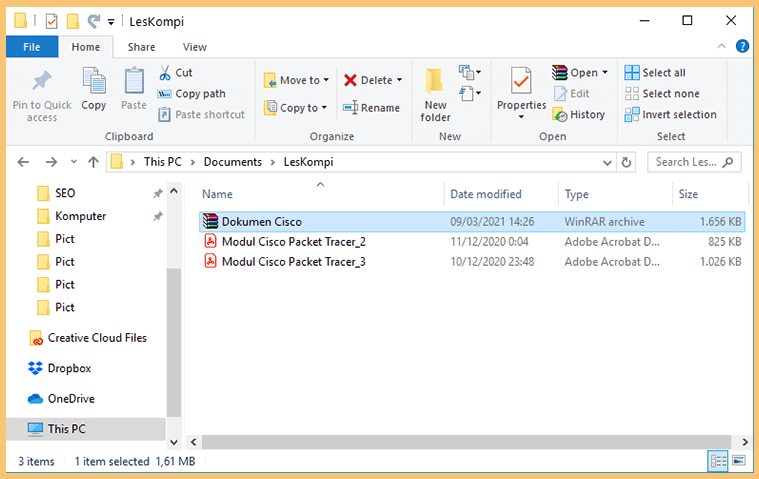Open the Easy access dropdown
This screenshot has height=479, width=759.
pyautogui.click(x=470, y=92)
